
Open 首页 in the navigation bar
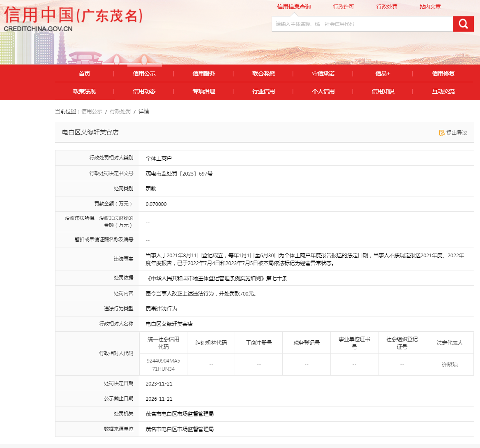[84, 74]
